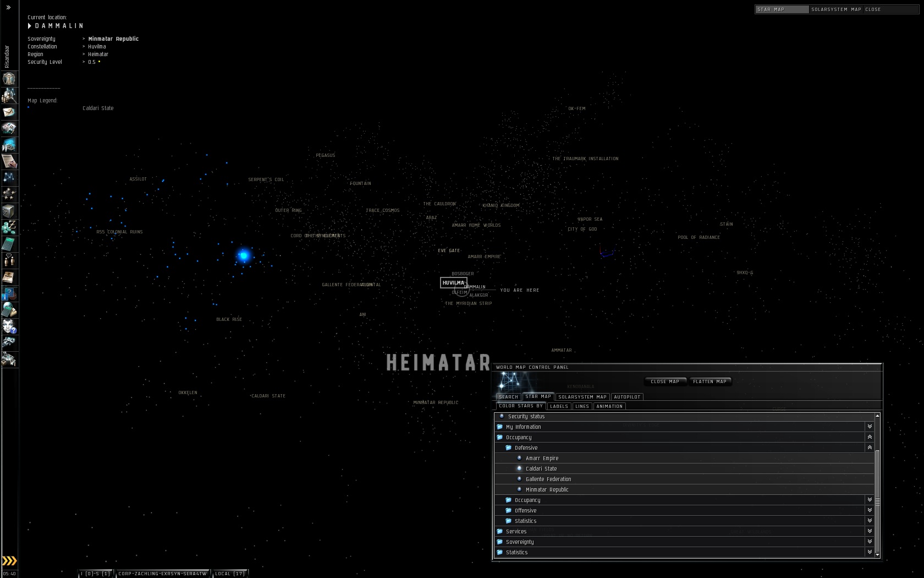Select the Amarr Empire option

coord(542,459)
